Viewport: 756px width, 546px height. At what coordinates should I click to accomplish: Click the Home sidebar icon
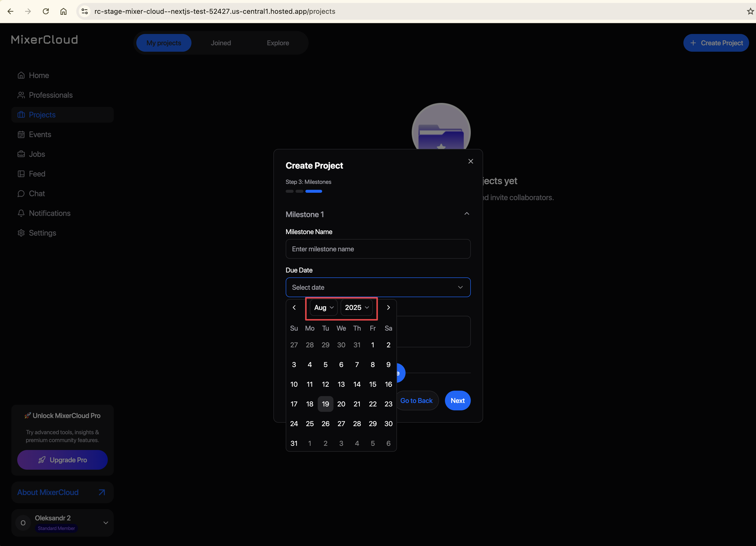21,75
